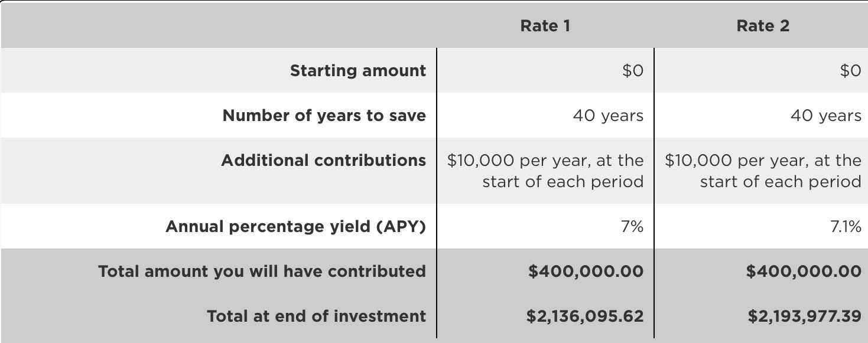The image size is (868, 343).
Task: Click the Rate 2 column header
Action: pyautogui.click(x=762, y=26)
